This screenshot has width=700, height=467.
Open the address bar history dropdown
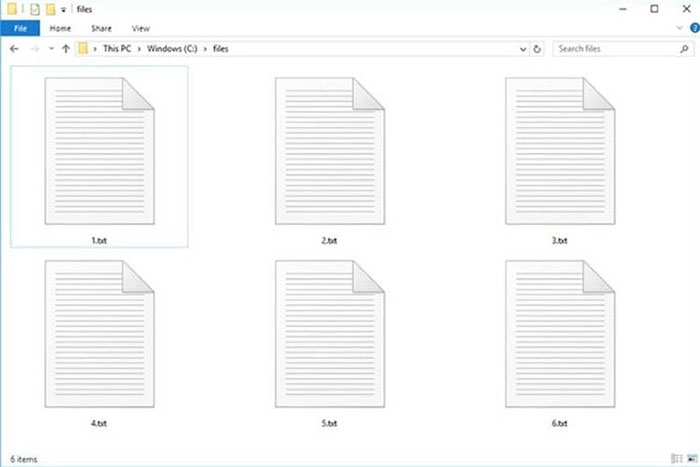[x=522, y=48]
